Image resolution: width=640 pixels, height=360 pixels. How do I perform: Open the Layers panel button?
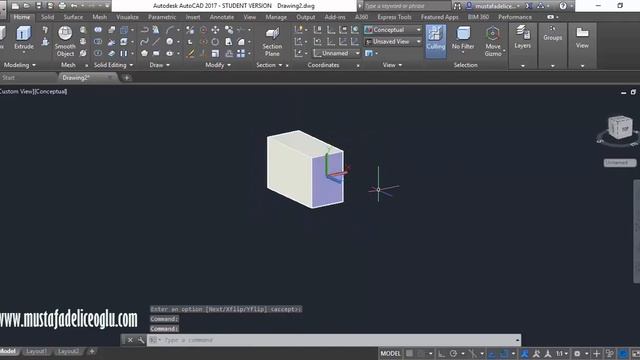[522, 38]
